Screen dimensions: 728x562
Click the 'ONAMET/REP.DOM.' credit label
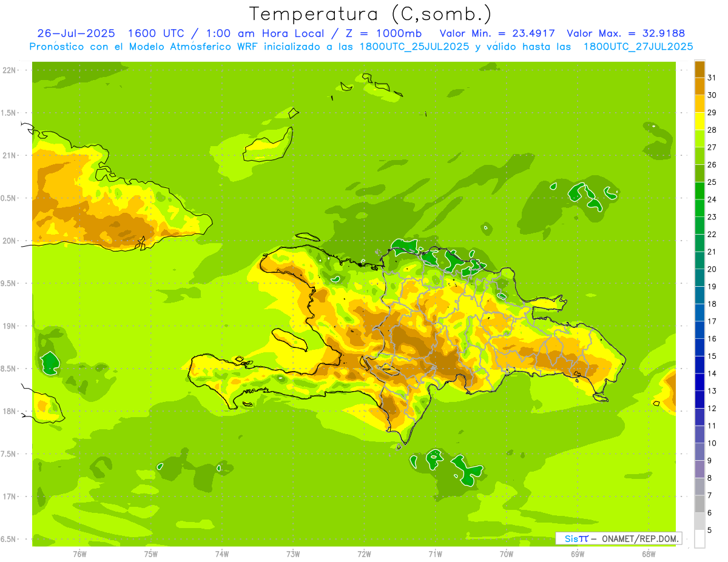click(x=639, y=538)
